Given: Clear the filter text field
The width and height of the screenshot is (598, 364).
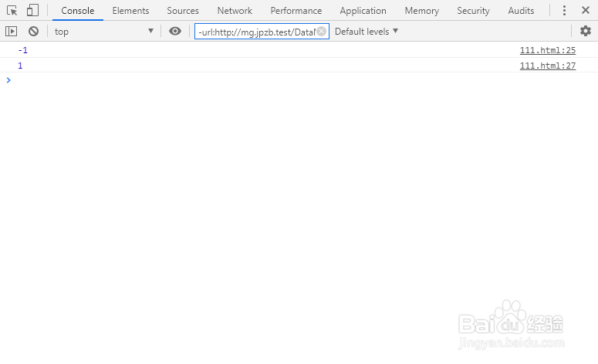Looking at the screenshot, I should coord(322,32).
